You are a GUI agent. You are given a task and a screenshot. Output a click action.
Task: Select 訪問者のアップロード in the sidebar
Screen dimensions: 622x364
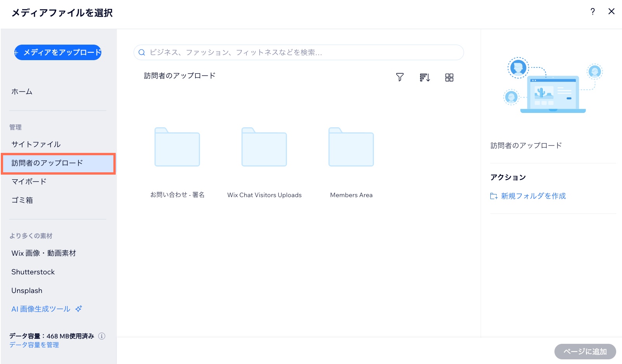[x=47, y=163]
